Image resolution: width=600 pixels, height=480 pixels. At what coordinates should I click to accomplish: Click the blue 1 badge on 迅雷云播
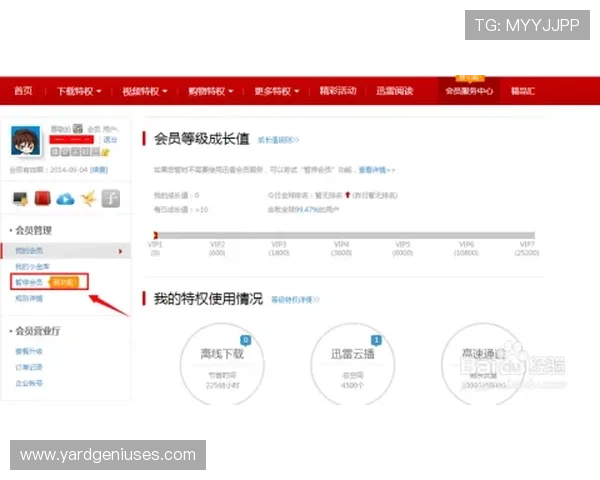(x=377, y=340)
